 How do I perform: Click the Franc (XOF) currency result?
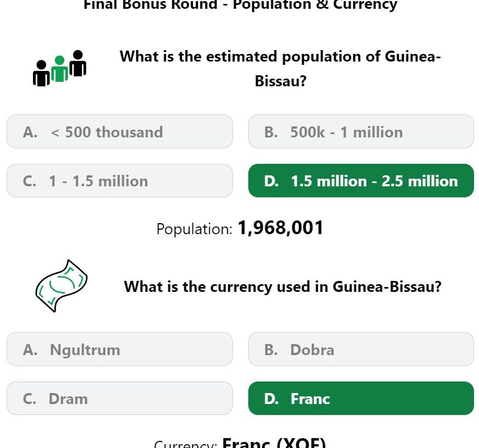[x=274, y=443]
